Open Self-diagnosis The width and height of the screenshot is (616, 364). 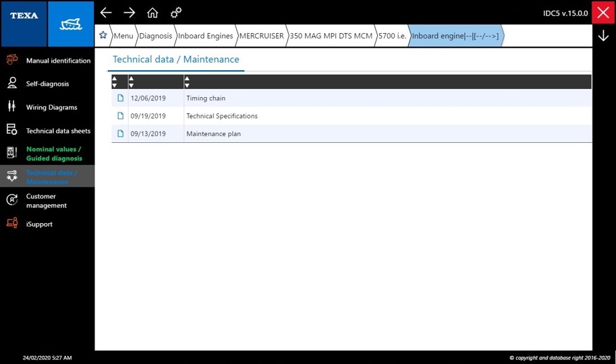(x=47, y=83)
